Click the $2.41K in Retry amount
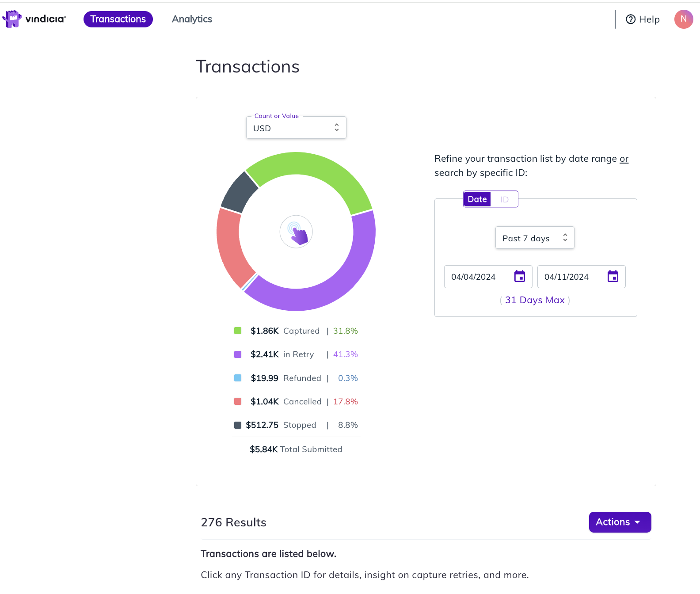Screen dimensions: 700x594 [265, 354]
